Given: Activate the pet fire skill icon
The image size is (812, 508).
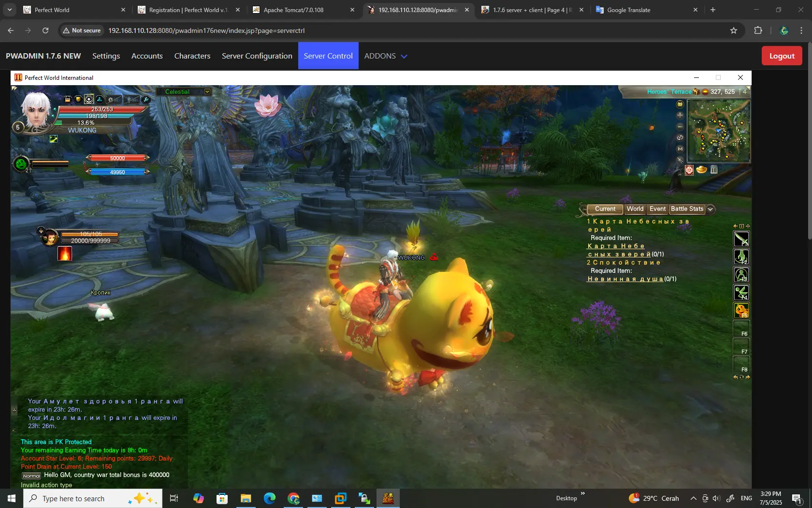Looking at the screenshot, I should pos(65,254).
